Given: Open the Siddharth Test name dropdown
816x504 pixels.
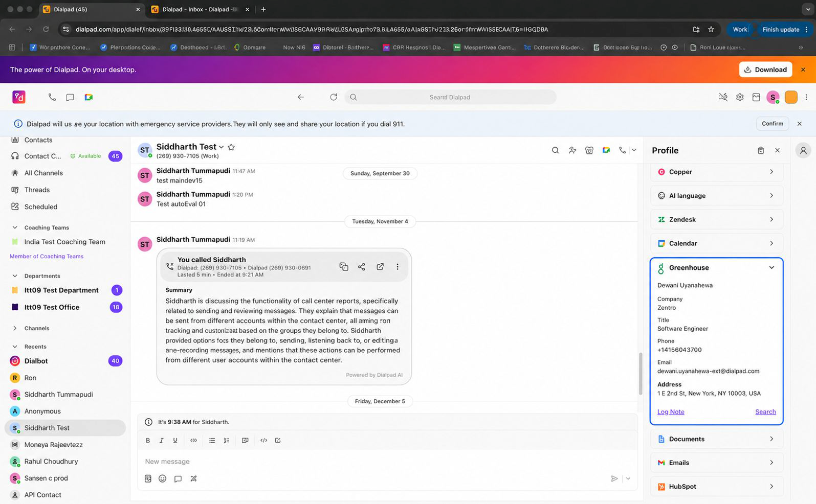Looking at the screenshot, I should pyautogui.click(x=221, y=147).
